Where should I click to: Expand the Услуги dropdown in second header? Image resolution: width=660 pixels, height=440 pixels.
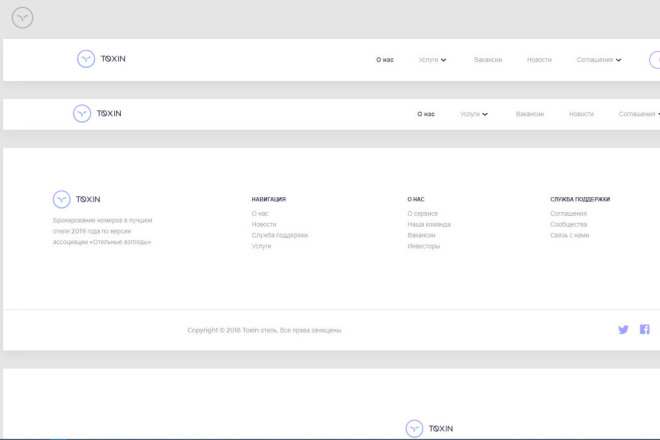tap(474, 114)
